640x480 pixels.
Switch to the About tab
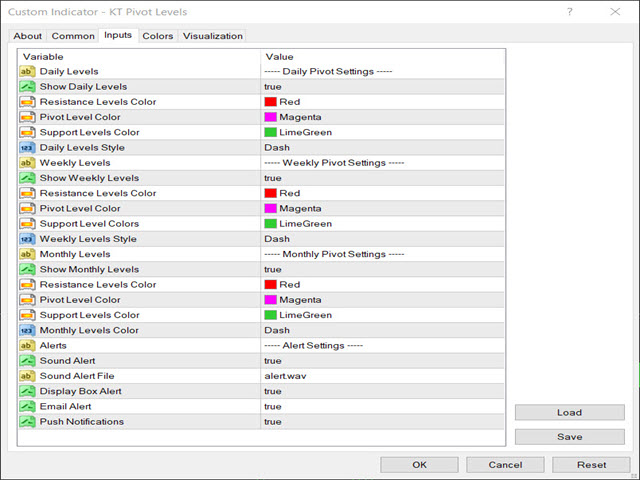[x=27, y=36]
